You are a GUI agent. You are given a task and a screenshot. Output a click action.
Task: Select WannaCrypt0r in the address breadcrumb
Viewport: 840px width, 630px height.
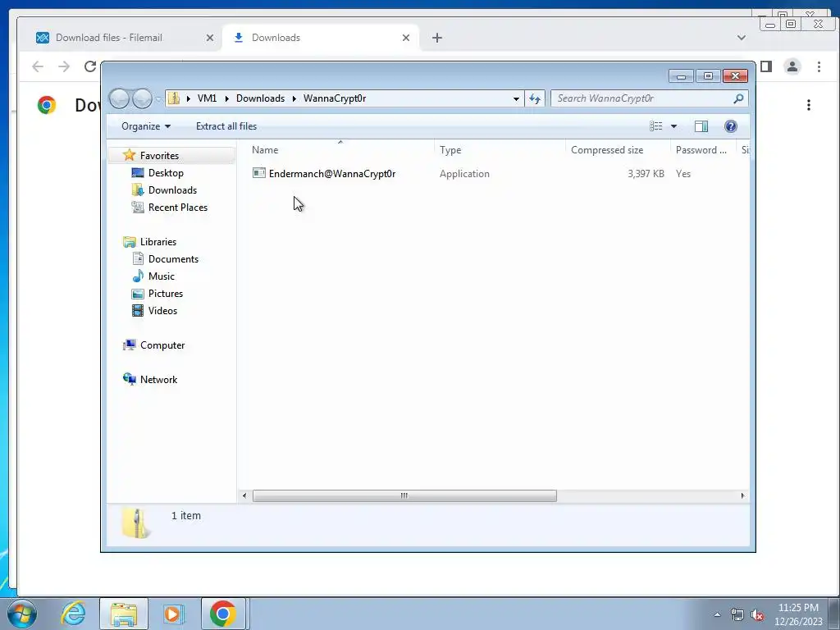(335, 98)
